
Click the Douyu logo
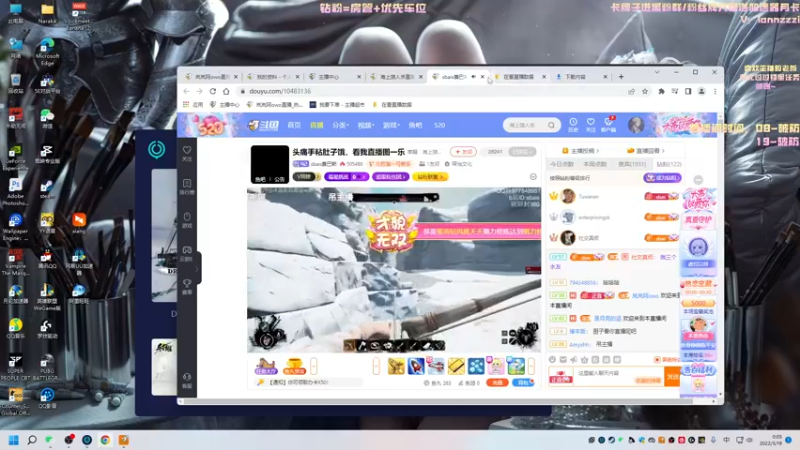pyautogui.click(x=264, y=125)
